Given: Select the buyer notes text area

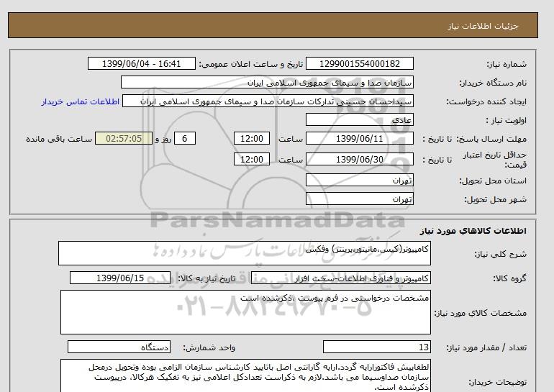Looking at the screenshot, I should (245, 375).
